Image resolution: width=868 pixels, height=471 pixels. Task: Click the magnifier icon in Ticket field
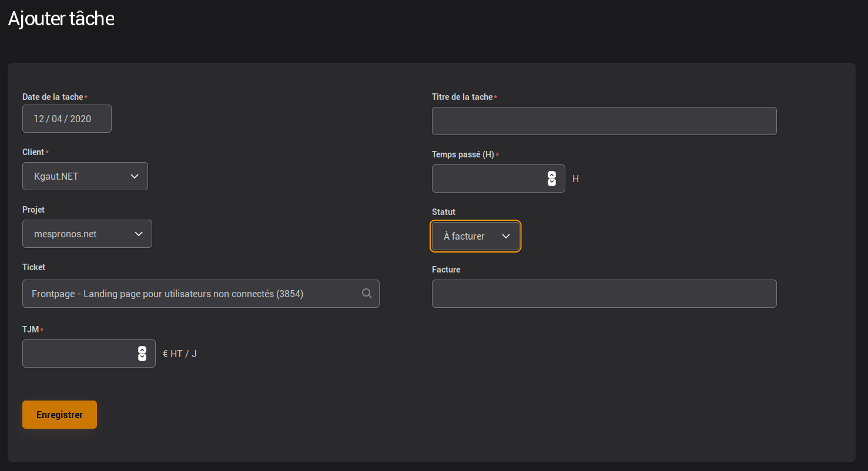coord(367,294)
